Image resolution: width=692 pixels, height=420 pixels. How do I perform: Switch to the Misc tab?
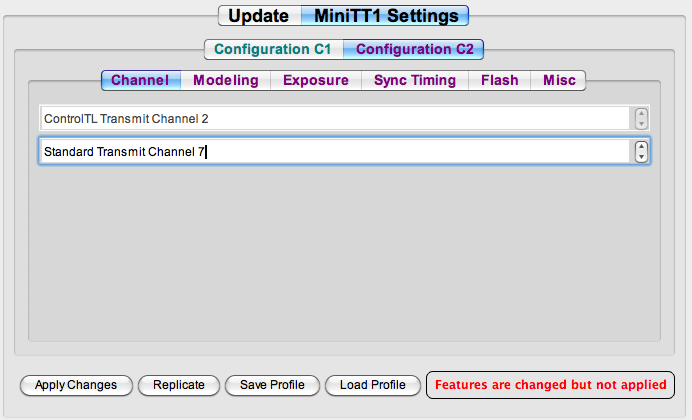(558, 80)
